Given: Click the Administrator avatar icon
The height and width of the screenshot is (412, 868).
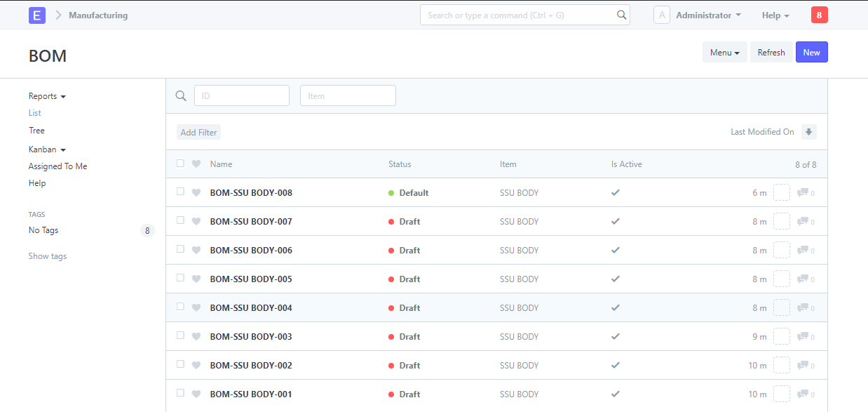Looking at the screenshot, I should point(661,14).
